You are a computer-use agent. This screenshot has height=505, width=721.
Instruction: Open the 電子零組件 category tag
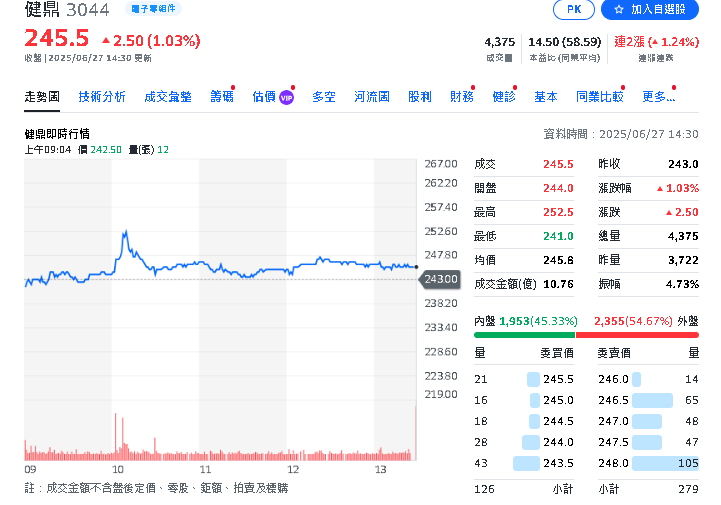tap(153, 9)
